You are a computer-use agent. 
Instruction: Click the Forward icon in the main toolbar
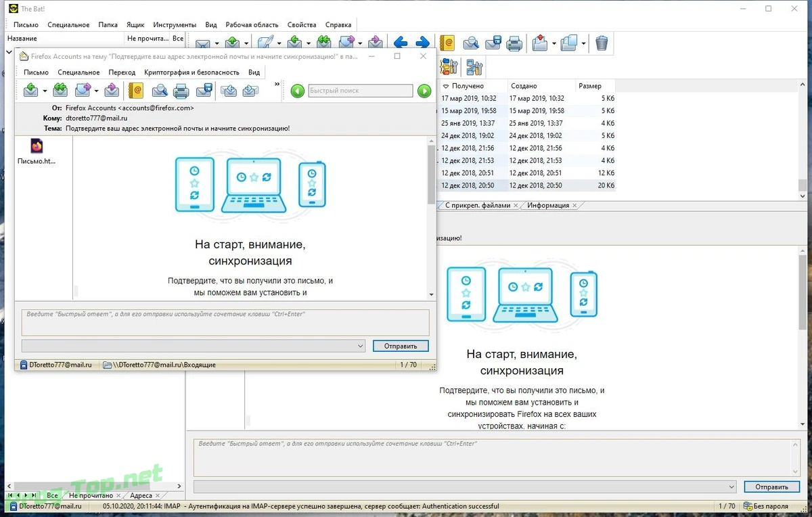coord(346,43)
